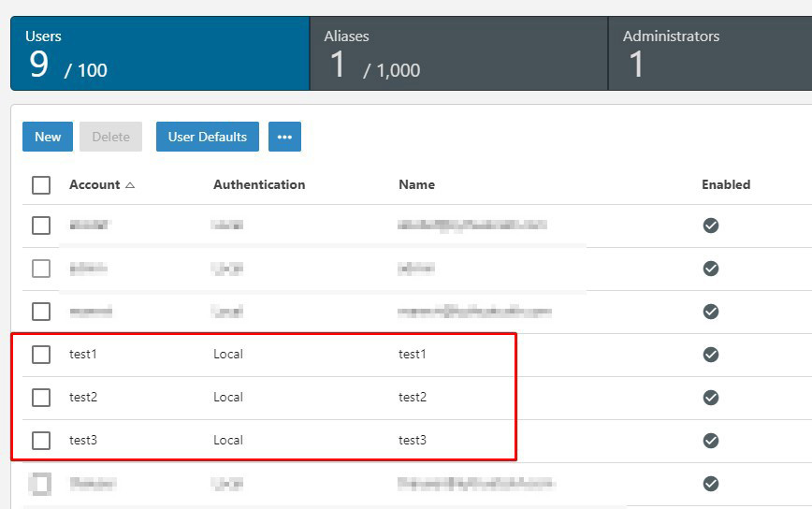This screenshot has height=509, width=812.
Task: Click the ascending sort arrow beside Account
Action: (130, 185)
